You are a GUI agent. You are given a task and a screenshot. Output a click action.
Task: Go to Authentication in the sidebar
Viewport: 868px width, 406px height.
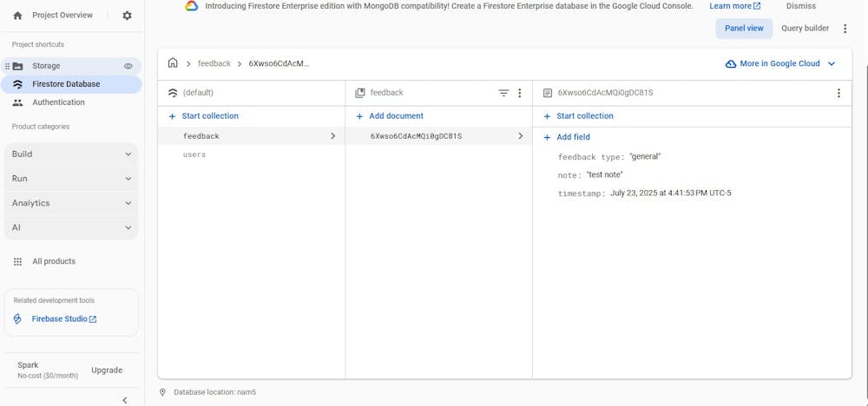(58, 102)
